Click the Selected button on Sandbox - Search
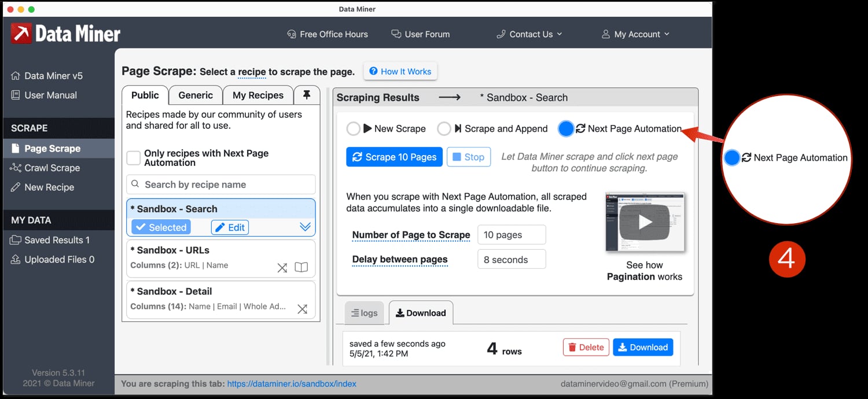This screenshot has width=868, height=399. tap(161, 227)
